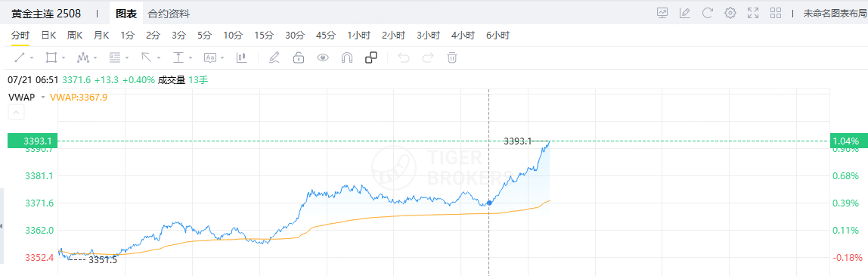Choose the 15分 interval
The image size is (868, 276).
[x=264, y=36]
